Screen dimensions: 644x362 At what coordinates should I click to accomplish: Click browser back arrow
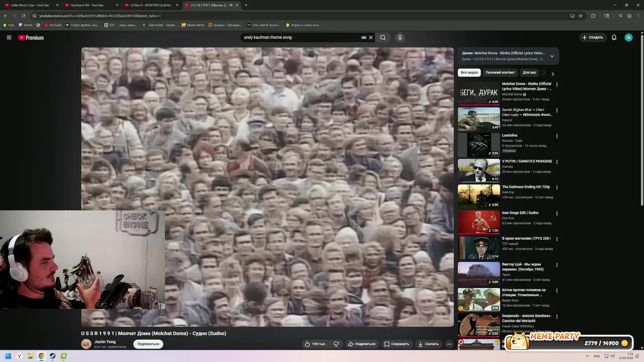pos(6,16)
